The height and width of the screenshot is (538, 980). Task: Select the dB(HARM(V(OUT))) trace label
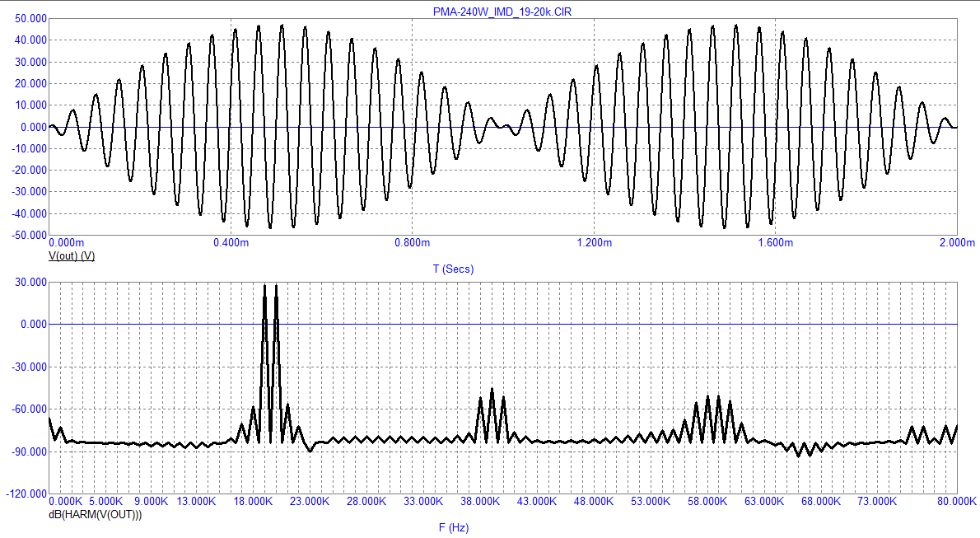click(95, 515)
